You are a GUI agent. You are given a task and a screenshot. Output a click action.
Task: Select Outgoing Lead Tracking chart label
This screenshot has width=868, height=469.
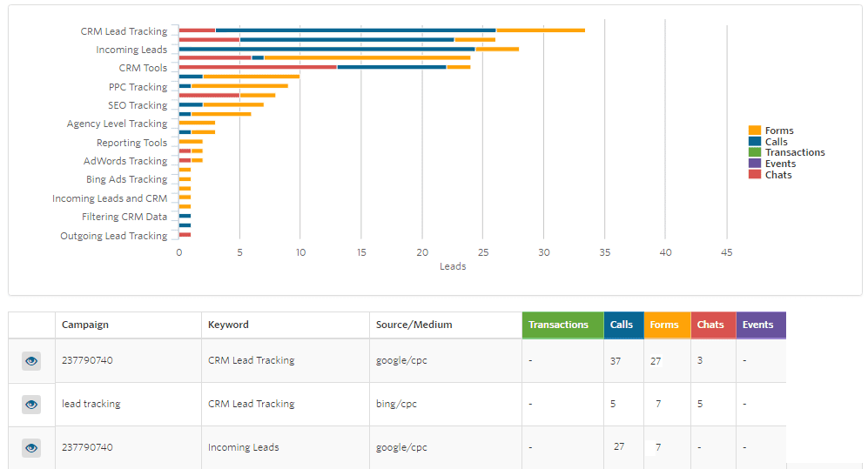(113, 236)
